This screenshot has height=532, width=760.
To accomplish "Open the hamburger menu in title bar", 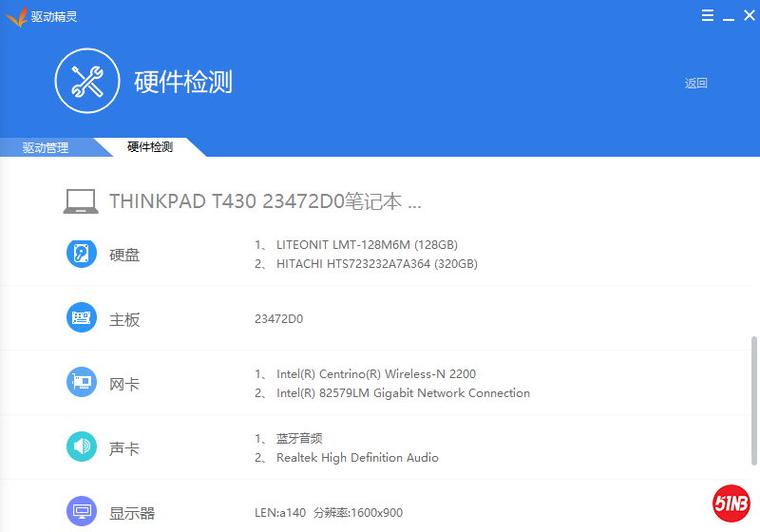I will tap(708, 16).
